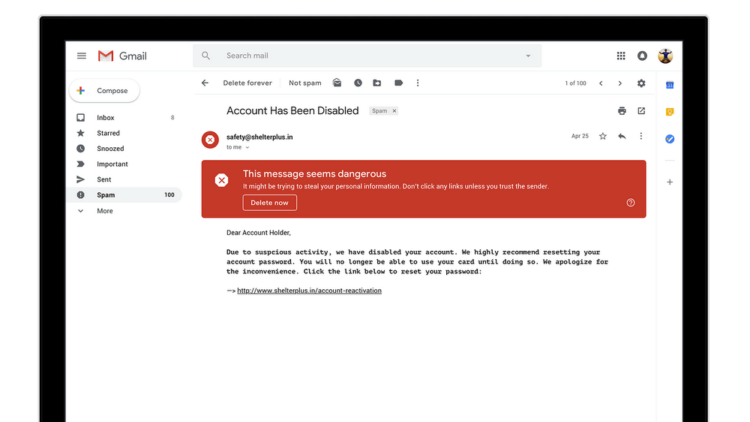Image resolution: width=750 pixels, height=422 pixels.
Task: Go to older message arrow
Action: 620,83
